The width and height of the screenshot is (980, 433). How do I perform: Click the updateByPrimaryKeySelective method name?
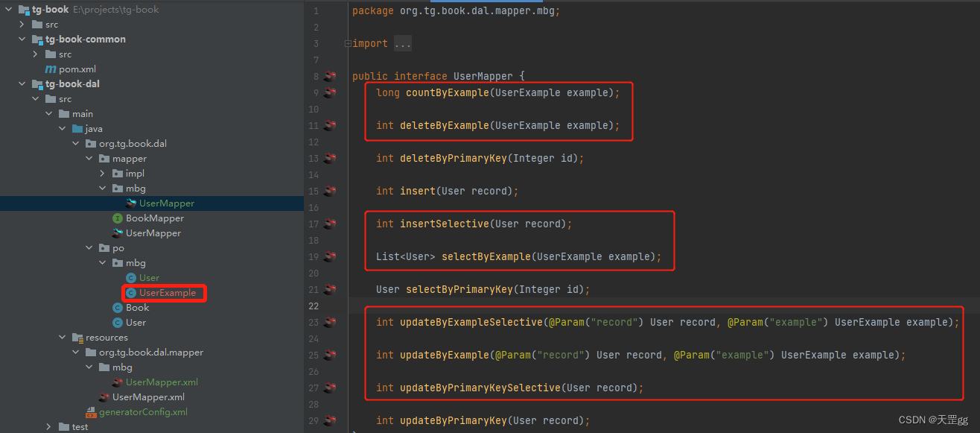coord(480,388)
